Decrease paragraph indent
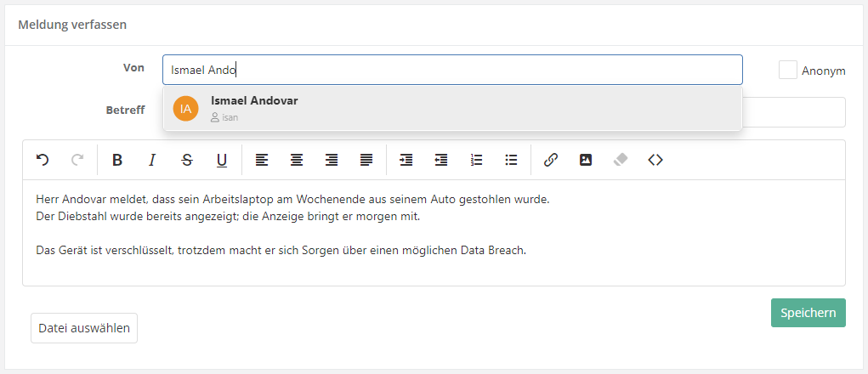The width and height of the screenshot is (868, 374). point(441,160)
